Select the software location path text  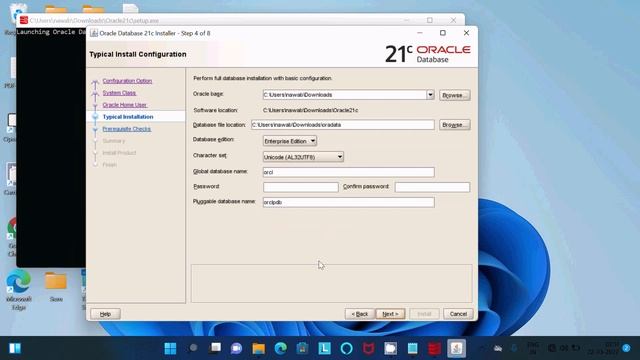311,110
